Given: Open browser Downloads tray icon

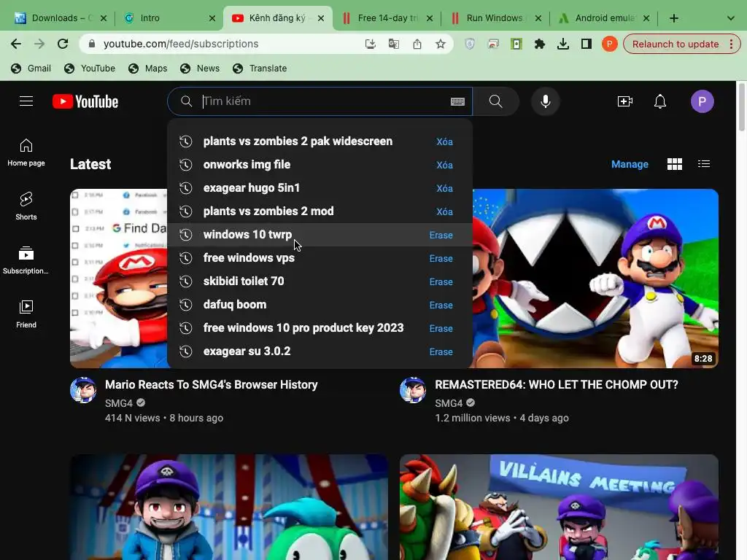Looking at the screenshot, I should (x=562, y=44).
